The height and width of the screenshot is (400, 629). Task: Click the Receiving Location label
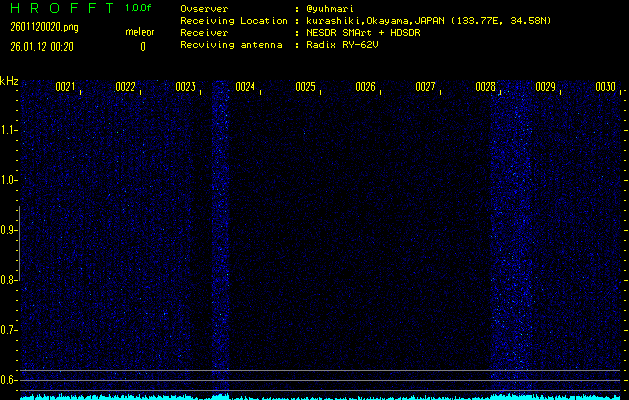[x=234, y=21]
